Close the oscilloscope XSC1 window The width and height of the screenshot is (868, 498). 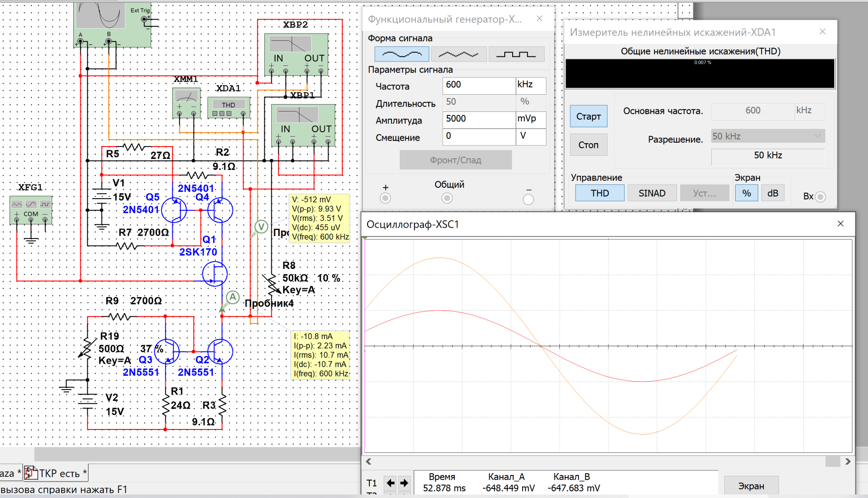(x=841, y=223)
